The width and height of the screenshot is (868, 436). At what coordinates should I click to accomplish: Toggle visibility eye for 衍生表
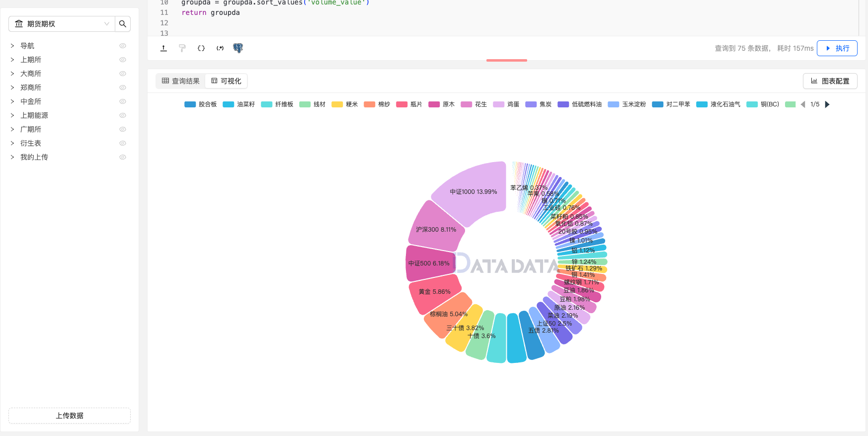[x=123, y=143]
